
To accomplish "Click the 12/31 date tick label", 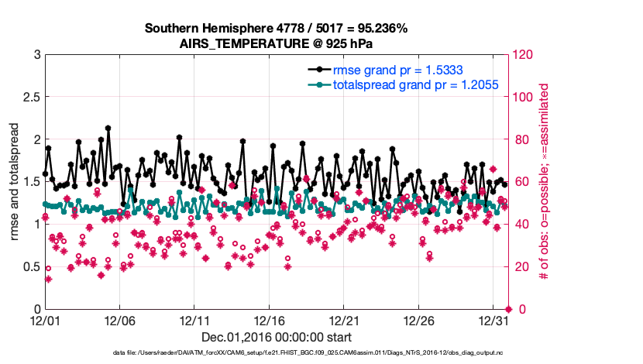I will pyautogui.click(x=493, y=320).
